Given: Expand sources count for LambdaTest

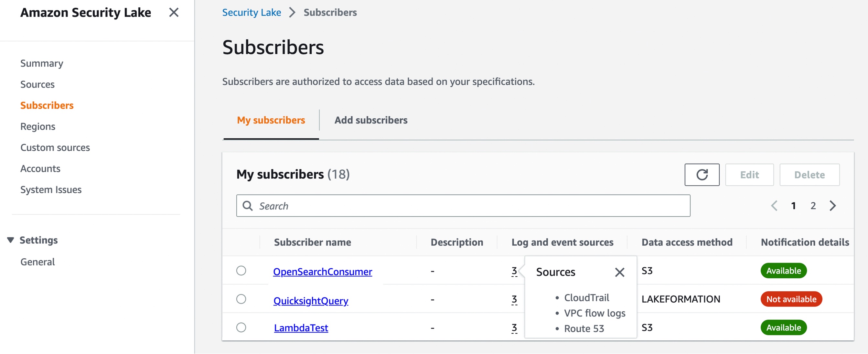Looking at the screenshot, I should point(514,328).
